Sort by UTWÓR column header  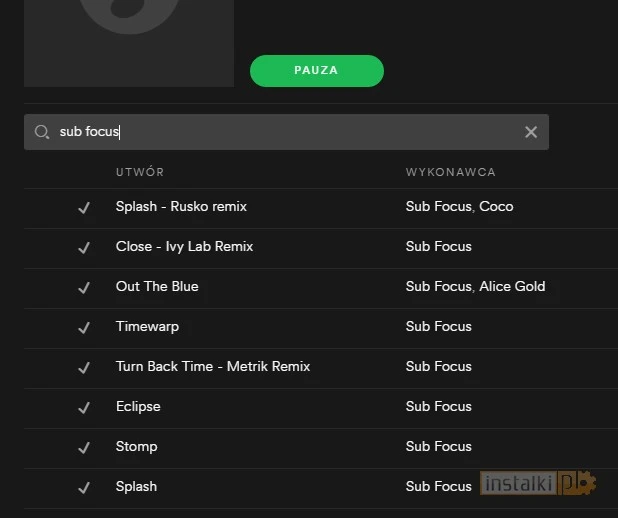pyautogui.click(x=140, y=172)
